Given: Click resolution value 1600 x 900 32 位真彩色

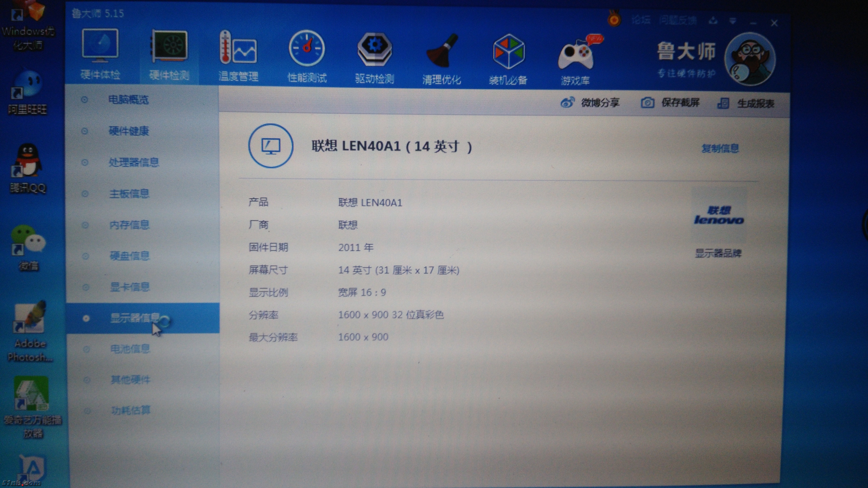Looking at the screenshot, I should pyautogui.click(x=391, y=315).
